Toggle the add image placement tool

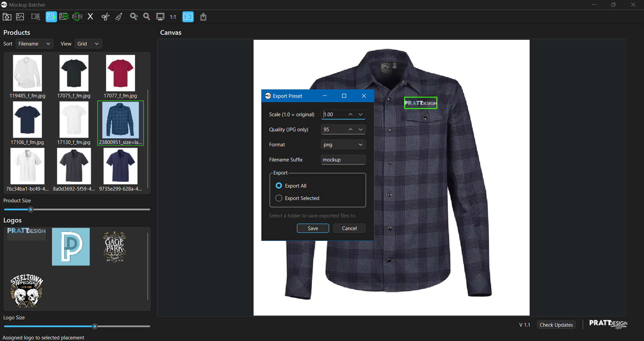[x=51, y=16]
